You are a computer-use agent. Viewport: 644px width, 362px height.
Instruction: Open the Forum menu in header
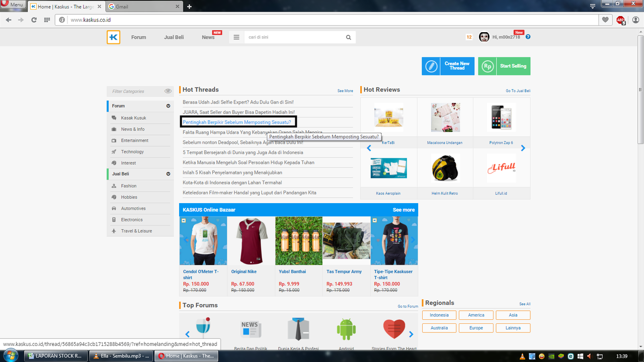[138, 37]
